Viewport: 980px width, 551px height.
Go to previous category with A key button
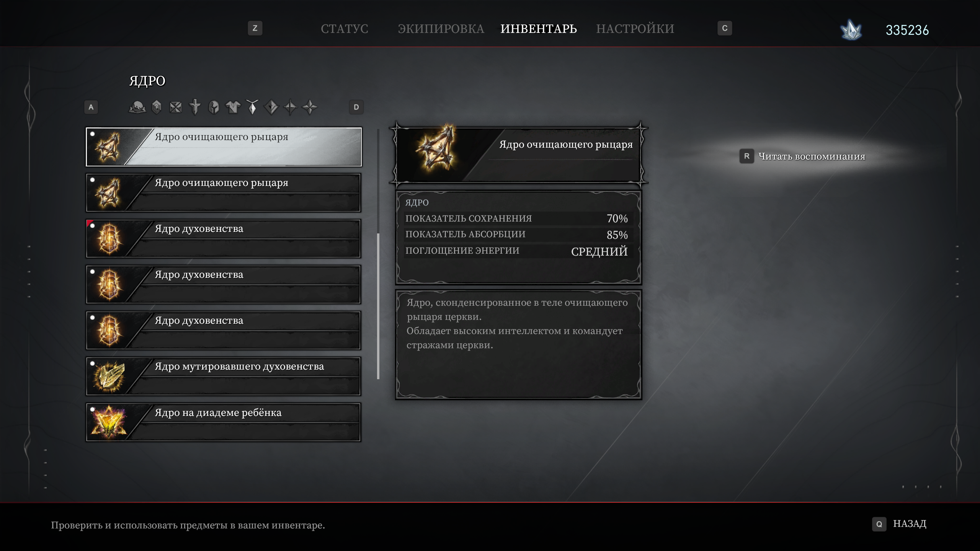click(91, 107)
